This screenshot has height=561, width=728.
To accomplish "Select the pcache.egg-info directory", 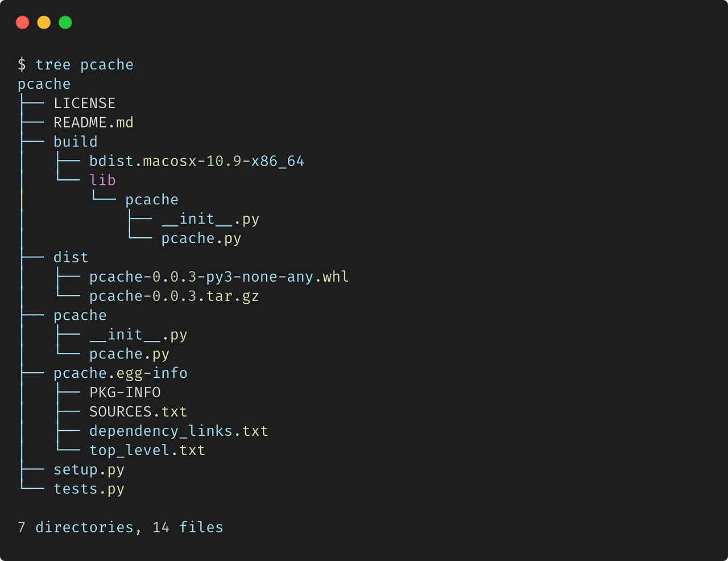I will pos(121,373).
